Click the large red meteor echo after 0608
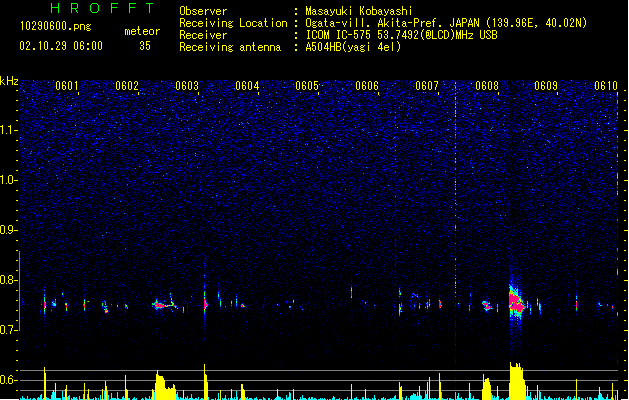 pyautogui.click(x=516, y=303)
